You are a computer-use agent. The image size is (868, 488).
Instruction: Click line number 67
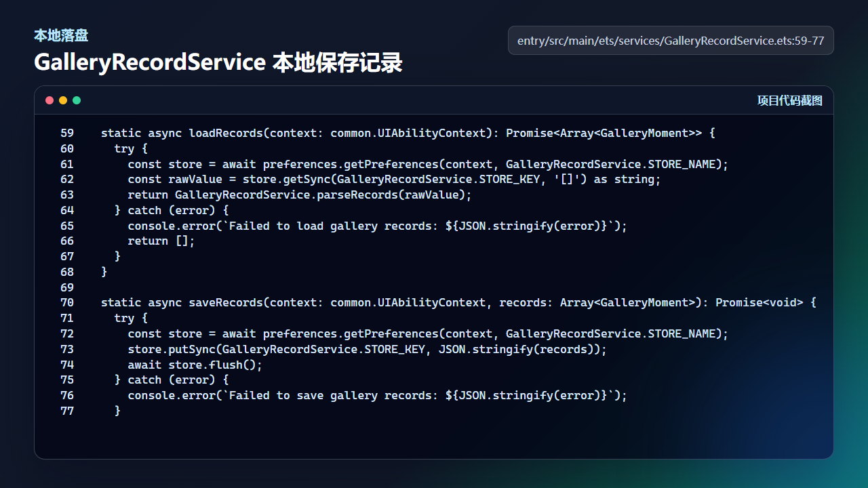[x=67, y=256]
